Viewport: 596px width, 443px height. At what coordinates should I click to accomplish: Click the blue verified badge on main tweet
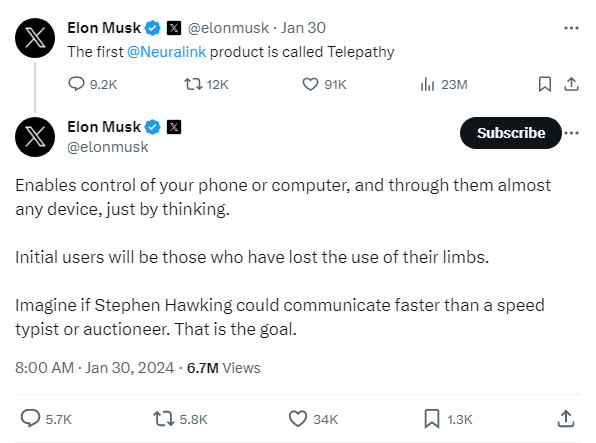153,127
